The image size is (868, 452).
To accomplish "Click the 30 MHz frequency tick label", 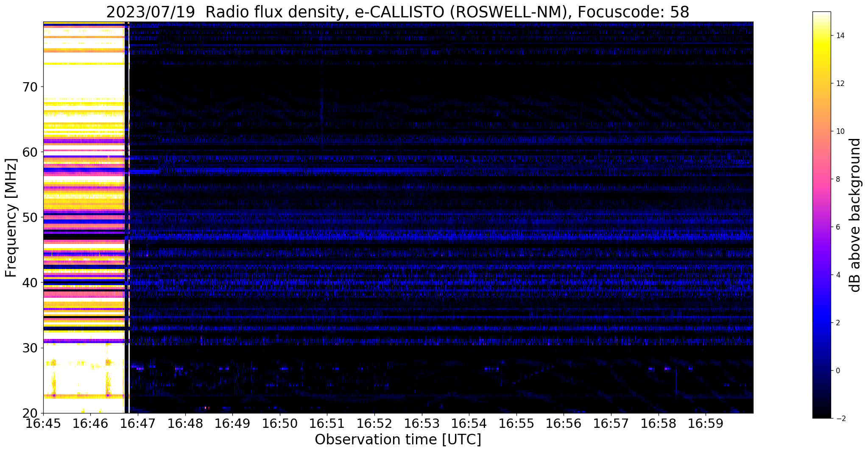I will coord(30,348).
